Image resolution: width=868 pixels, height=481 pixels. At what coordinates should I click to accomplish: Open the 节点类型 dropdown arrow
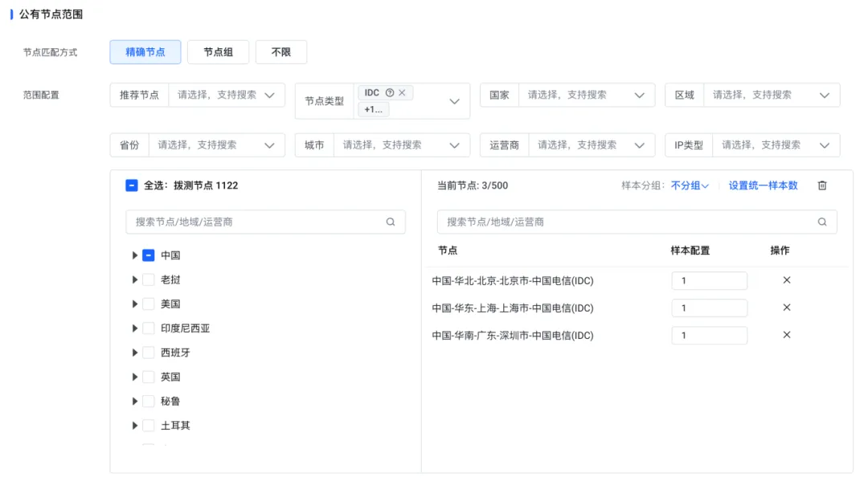(454, 101)
